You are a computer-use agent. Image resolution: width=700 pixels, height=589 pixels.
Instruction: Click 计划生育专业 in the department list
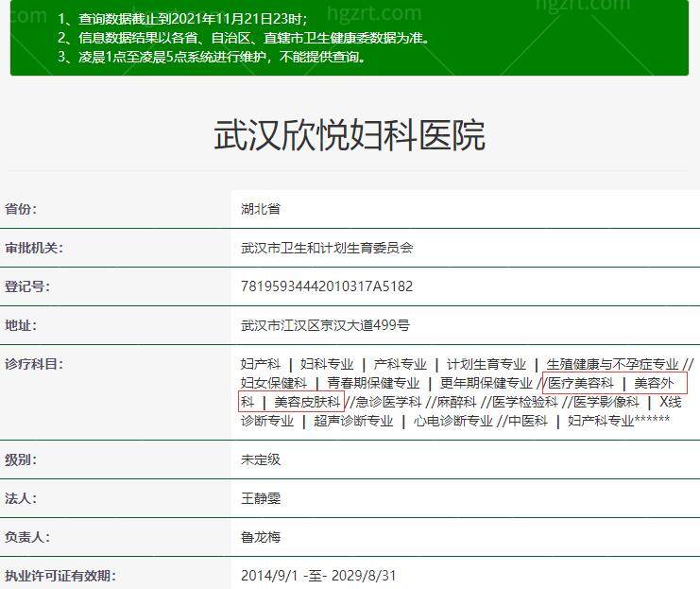[x=487, y=364]
